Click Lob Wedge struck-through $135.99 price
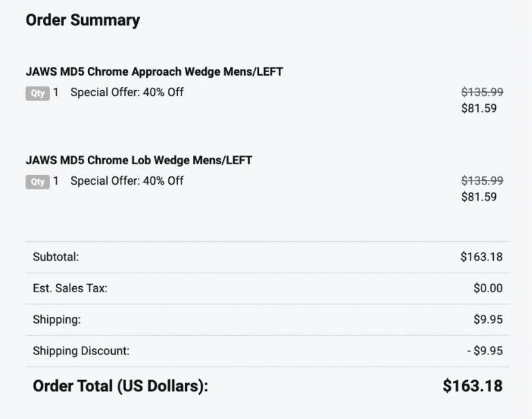Viewport: 532px width, 419px height. (x=482, y=181)
